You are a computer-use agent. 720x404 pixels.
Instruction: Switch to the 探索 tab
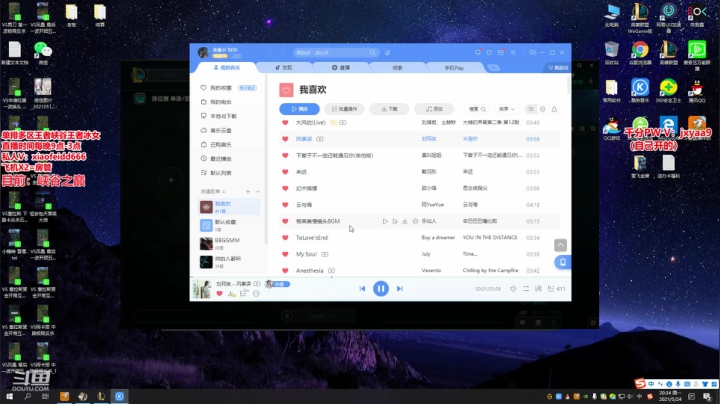coord(398,67)
